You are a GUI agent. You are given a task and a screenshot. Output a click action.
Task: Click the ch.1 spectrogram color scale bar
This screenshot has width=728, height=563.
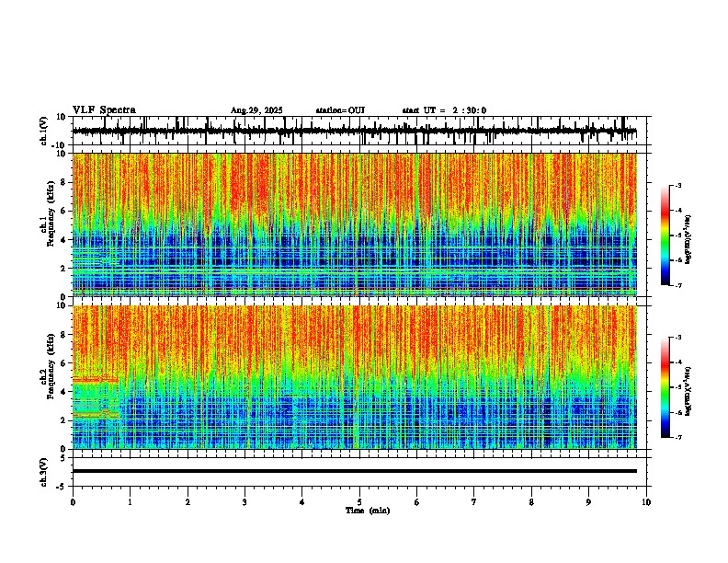point(665,236)
